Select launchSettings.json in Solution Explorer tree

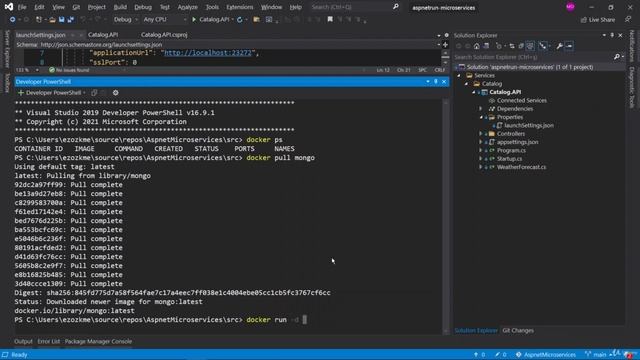tap(529, 126)
